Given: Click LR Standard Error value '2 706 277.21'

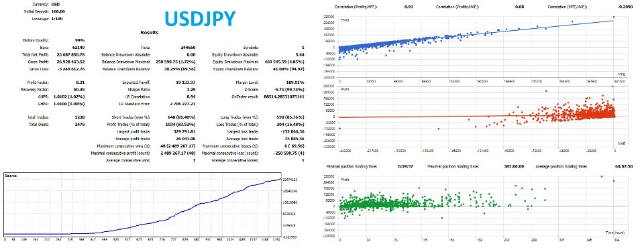Looking at the screenshot, I should [182, 103].
